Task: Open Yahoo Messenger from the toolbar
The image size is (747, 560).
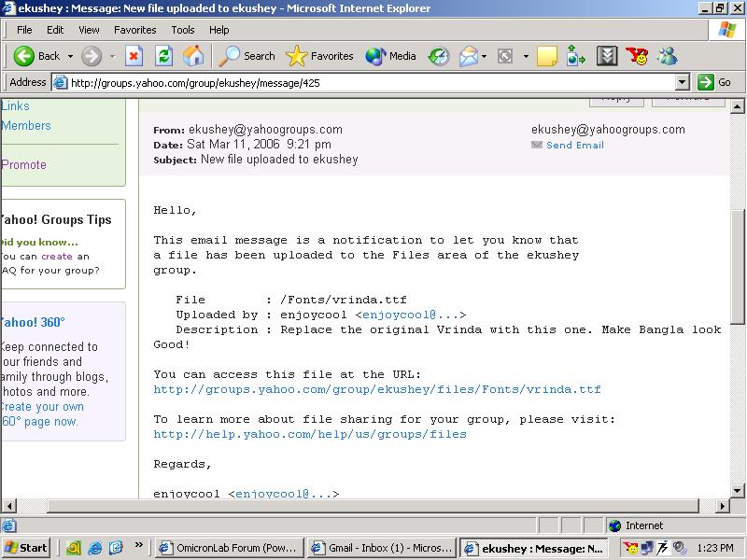Action: click(x=637, y=56)
